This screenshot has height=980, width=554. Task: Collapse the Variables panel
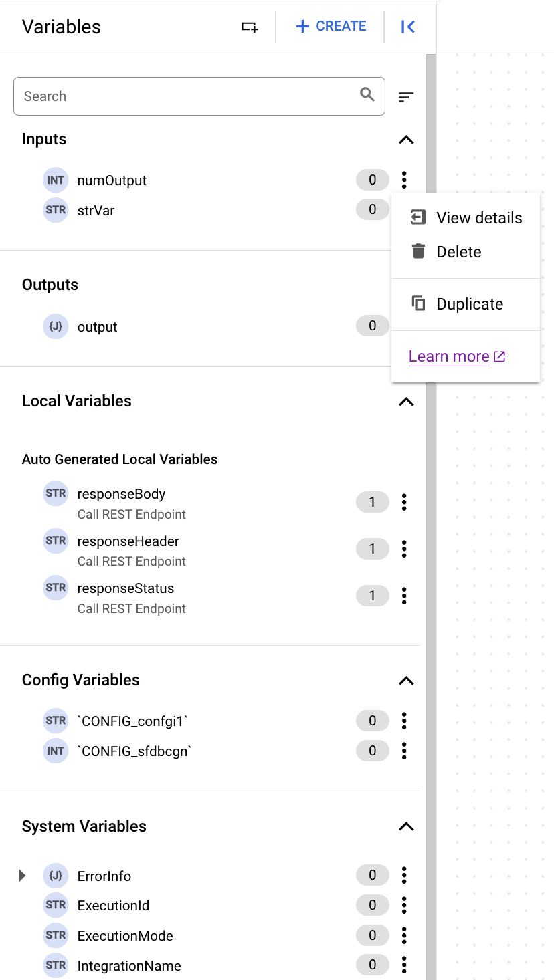408,26
